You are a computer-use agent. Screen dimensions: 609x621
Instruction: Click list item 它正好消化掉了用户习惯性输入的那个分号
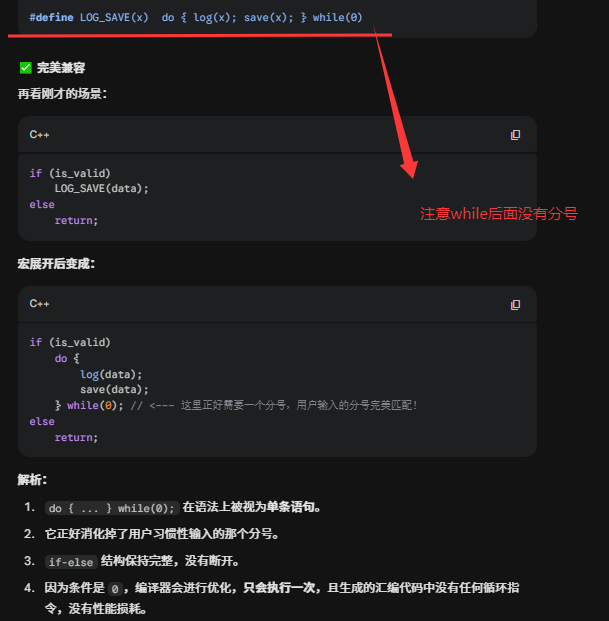[162, 534]
